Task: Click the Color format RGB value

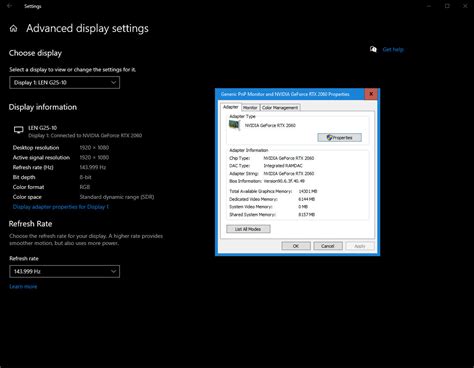Action: (x=85, y=187)
